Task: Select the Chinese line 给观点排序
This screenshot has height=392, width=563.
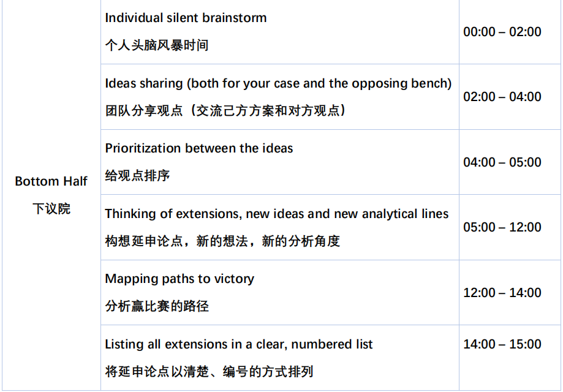Action: pos(137,176)
